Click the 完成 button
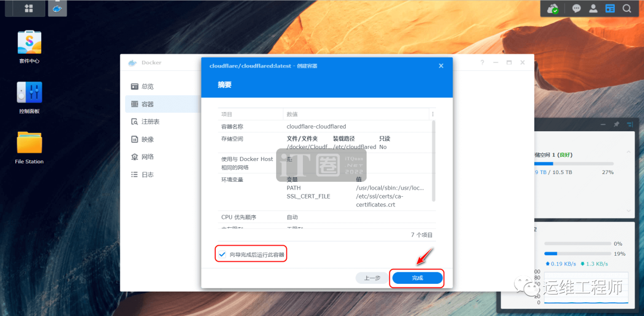The image size is (644, 316). tap(417, 278)
